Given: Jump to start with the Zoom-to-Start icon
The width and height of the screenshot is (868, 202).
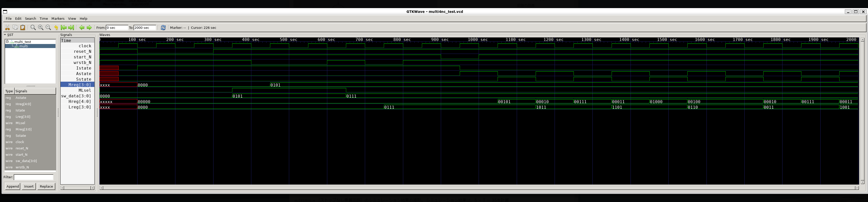Looking at the screenshot, I should click(x=63, y=27).
